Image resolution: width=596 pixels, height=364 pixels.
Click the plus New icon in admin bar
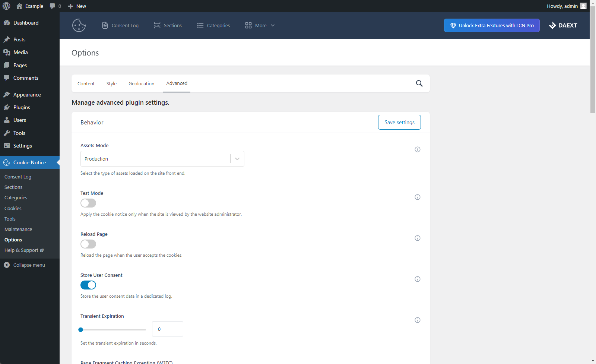point(70,6)
